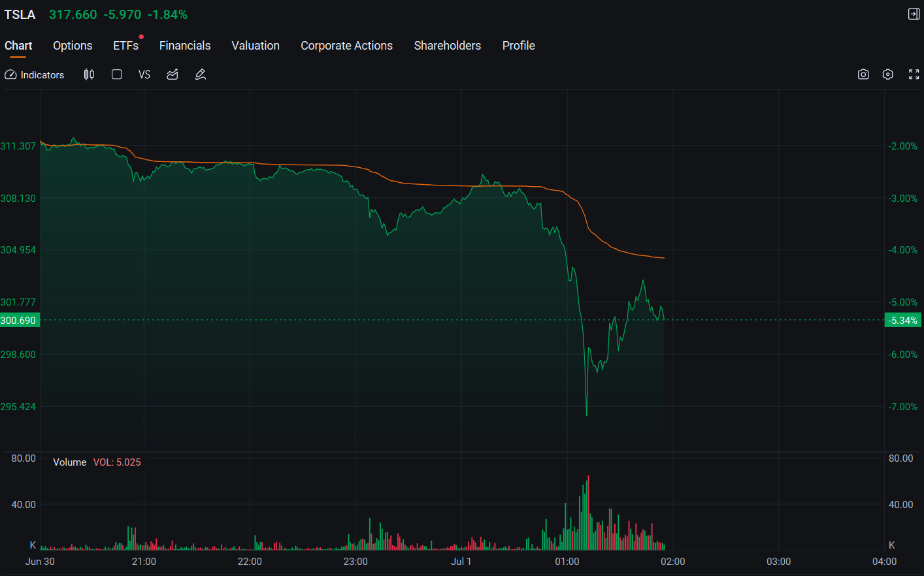
Task: Click the Jul 1 time axis label
Action: click(461, 562)
